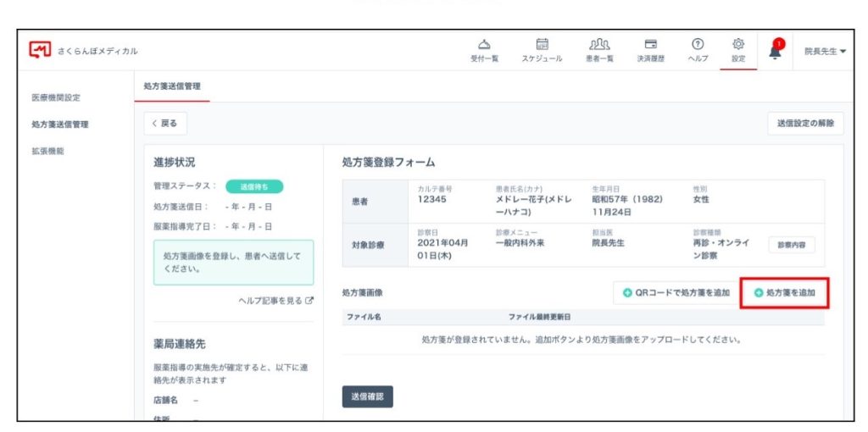This screenshot has width=868, height=432.
Task: Open notifications bell with red badge
Action: [x=776, y=49]
